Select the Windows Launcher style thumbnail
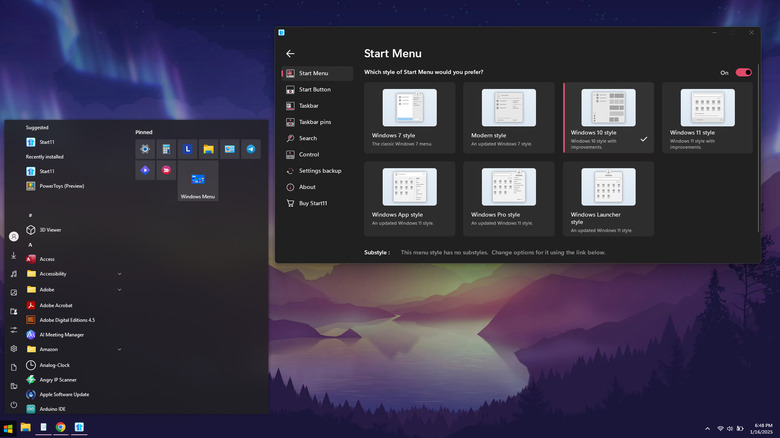 point(609,186)
